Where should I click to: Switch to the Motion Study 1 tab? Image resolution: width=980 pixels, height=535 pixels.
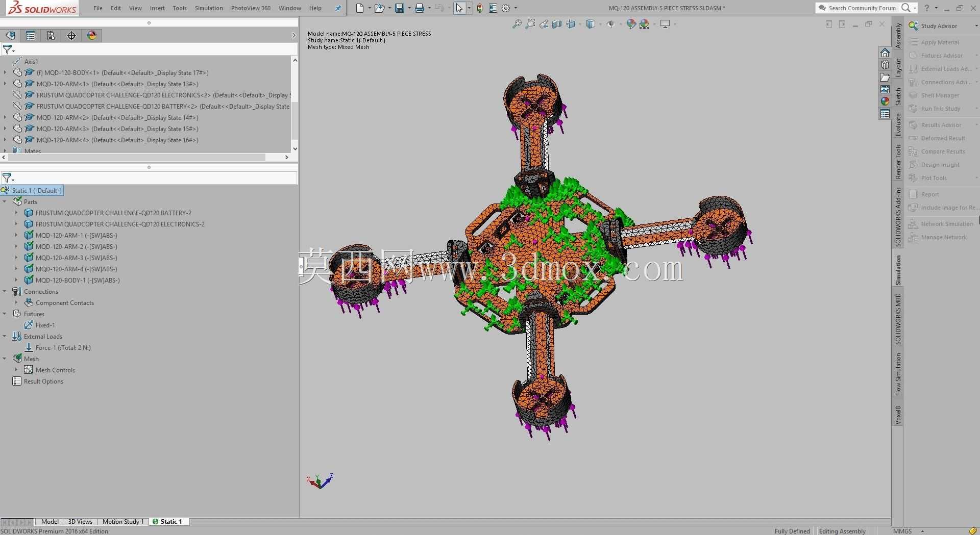coord(123,521)
